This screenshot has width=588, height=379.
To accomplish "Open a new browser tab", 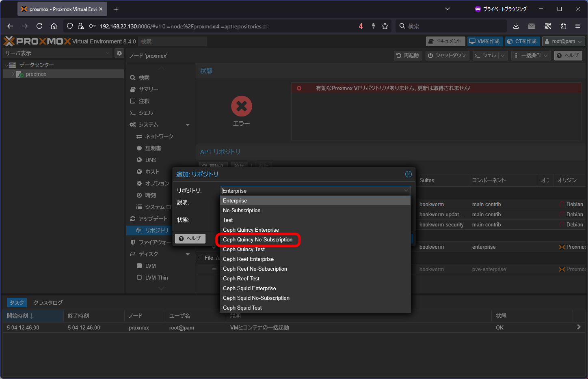I will pyautogui.click(x=116, y=9).
